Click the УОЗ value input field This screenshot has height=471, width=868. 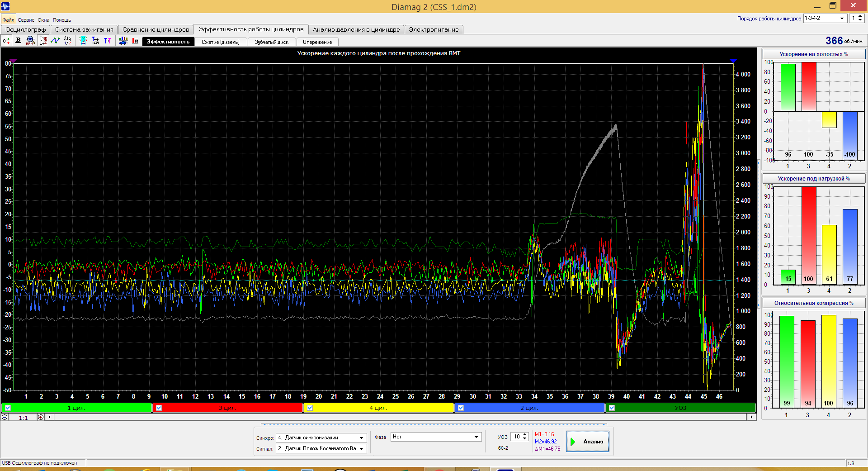coord(516,437)
